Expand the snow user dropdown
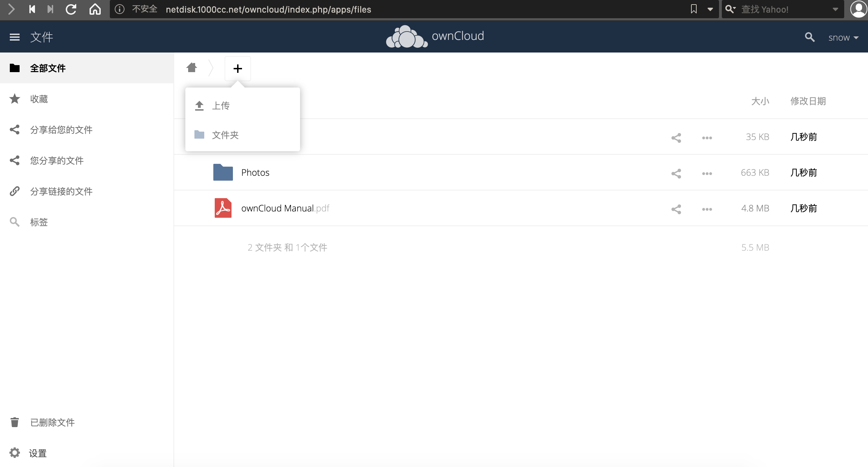 click(x=843, y=37)
